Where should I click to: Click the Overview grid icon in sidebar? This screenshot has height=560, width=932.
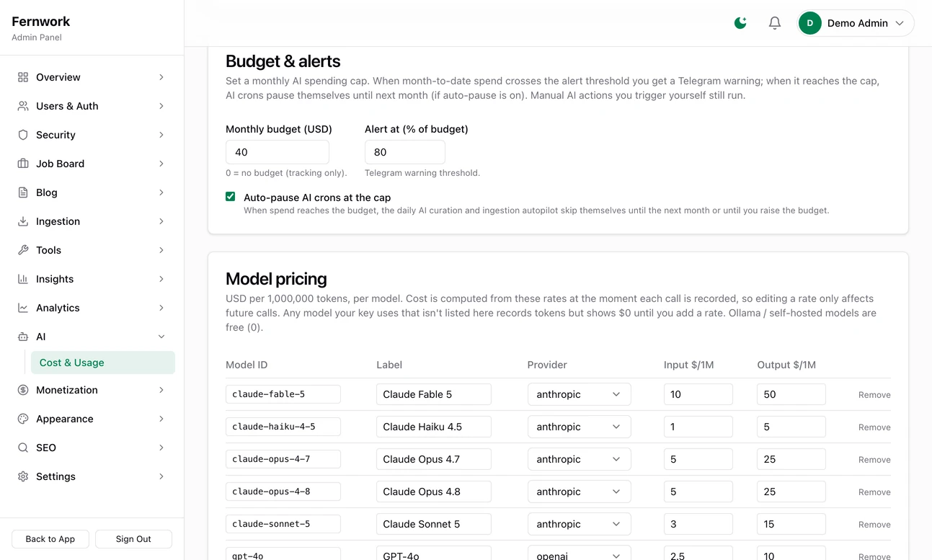point(23,77)
